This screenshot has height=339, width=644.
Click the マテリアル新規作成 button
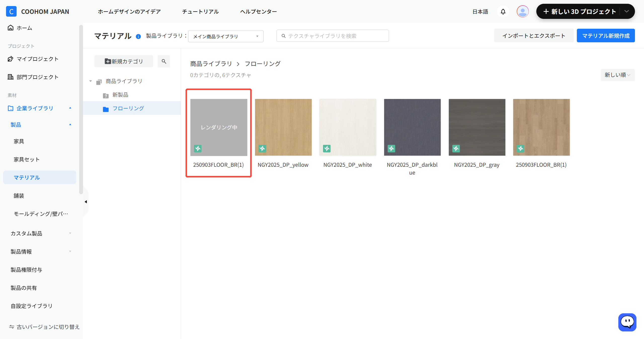pyautogui.click(x=606, y=36)
